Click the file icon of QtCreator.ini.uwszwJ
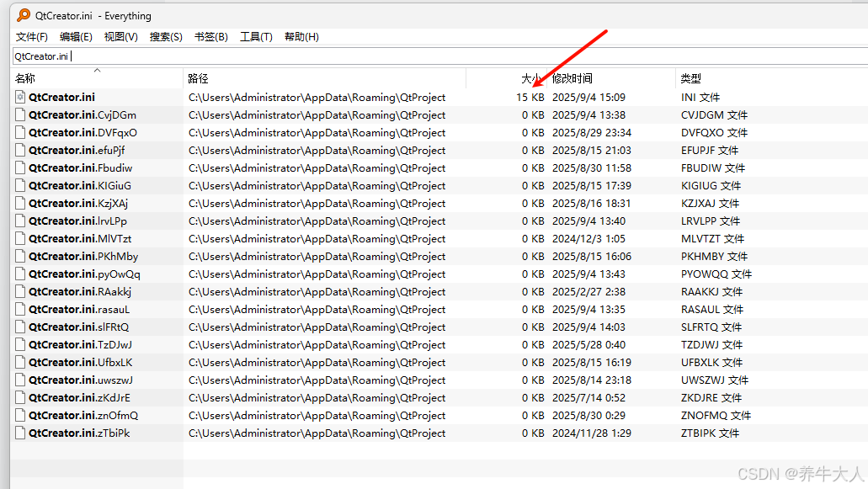868x489 pixels. 20,380
